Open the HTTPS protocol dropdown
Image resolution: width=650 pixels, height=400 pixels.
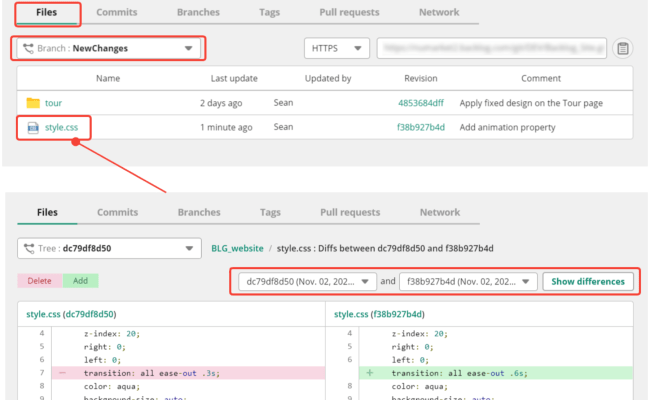click(x=337, y=48)
